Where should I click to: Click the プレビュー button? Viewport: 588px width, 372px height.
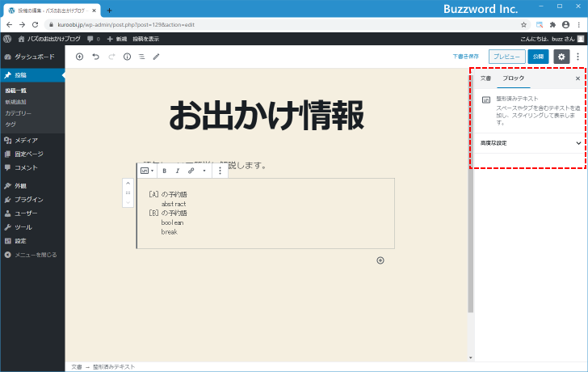tap(506, 57)
